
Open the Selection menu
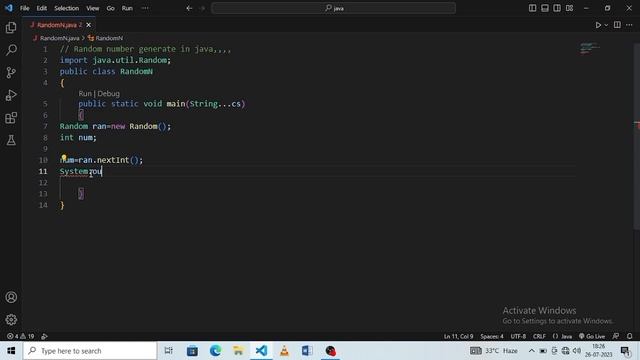[67, 8]
